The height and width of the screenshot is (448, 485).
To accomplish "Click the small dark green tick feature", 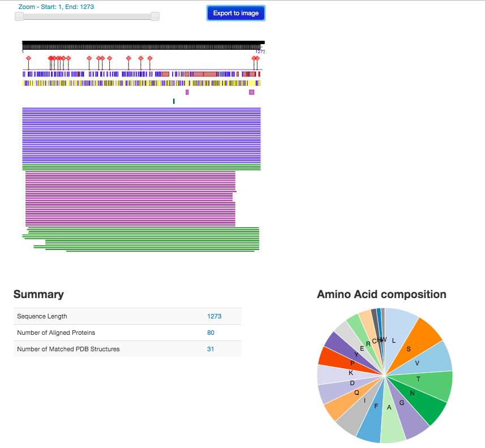I will click(x=174, y=101).
